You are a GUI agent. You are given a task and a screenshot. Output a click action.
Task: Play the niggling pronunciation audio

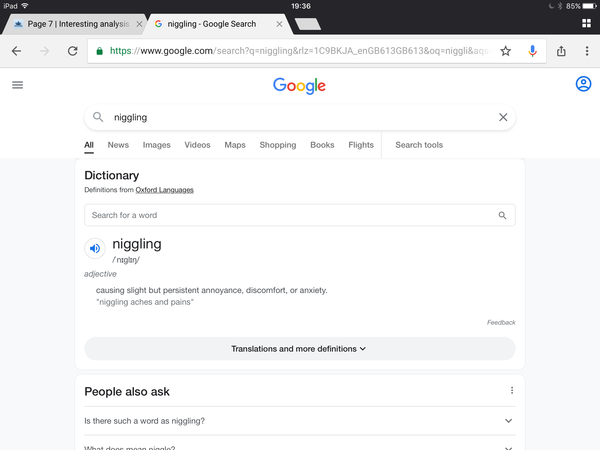[95, 249]
